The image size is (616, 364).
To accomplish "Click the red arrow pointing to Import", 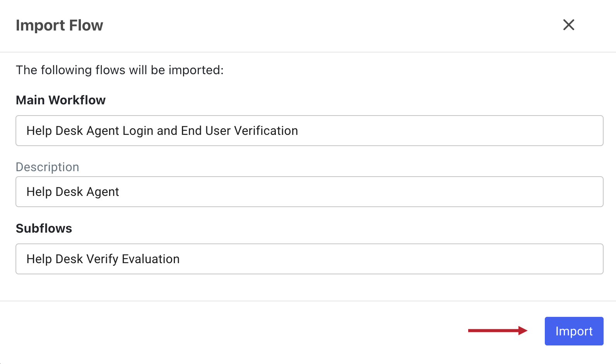I will pyautogui.click(x=497, y=331).
